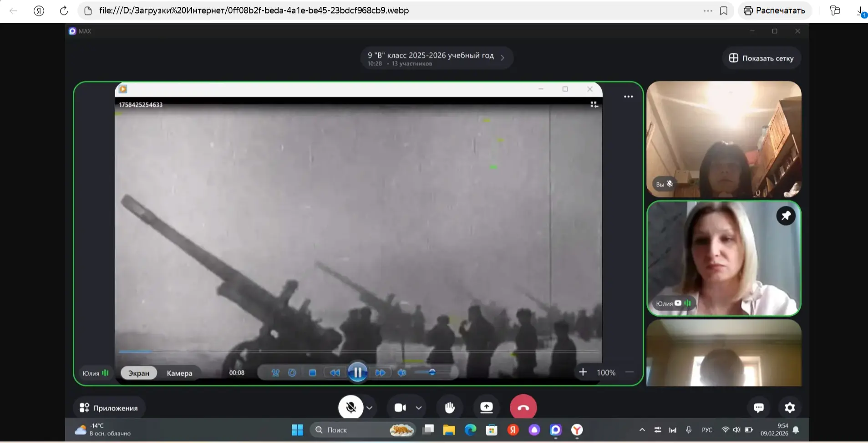Unmute the microphone

(350, 408)
